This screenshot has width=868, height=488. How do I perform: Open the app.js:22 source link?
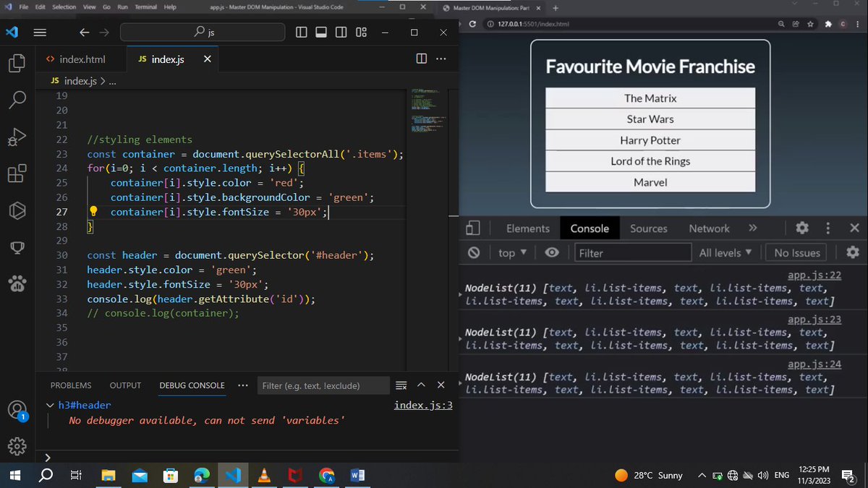(x=814, y=275)
